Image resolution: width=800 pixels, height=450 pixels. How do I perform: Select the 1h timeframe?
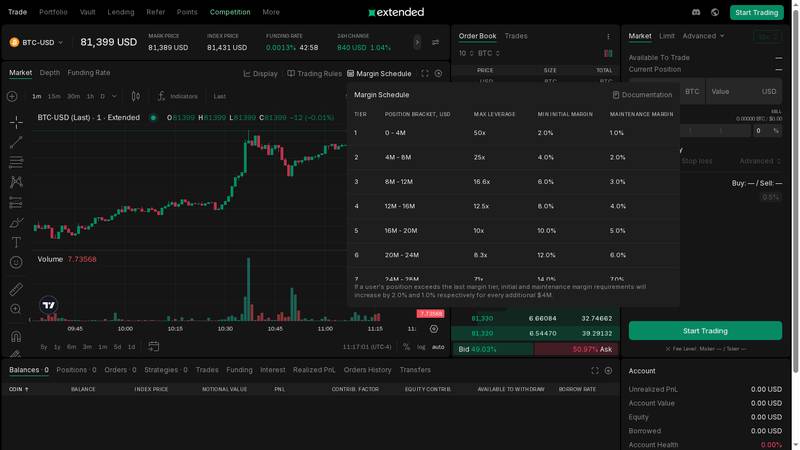pyautogui.click(x=90, y=96)
